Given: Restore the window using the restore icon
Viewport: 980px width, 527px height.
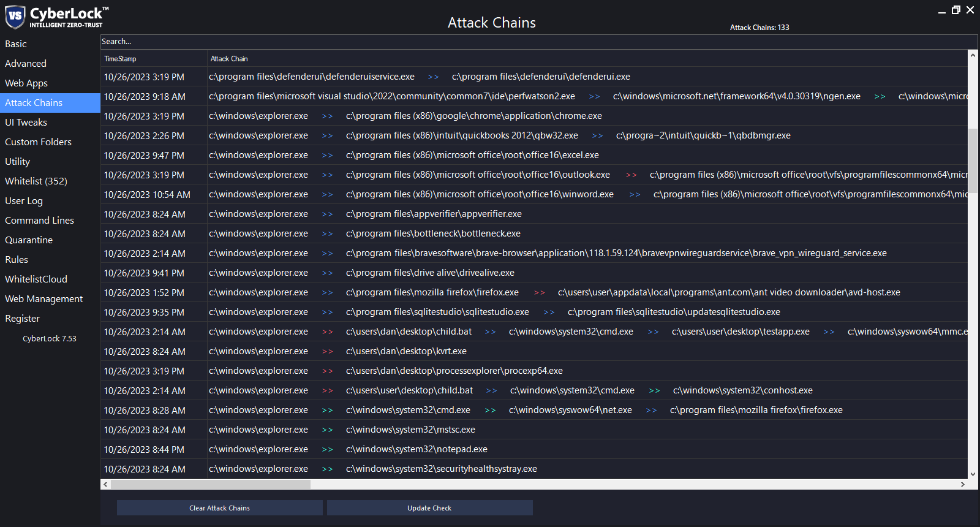Looking at the screenshot, I should (956, 10).
